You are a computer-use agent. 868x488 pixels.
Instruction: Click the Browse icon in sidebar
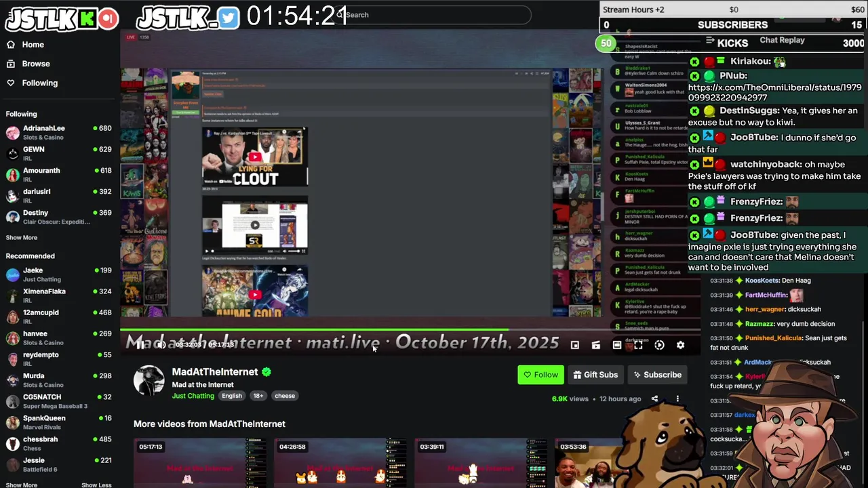(x=10, y=64)
